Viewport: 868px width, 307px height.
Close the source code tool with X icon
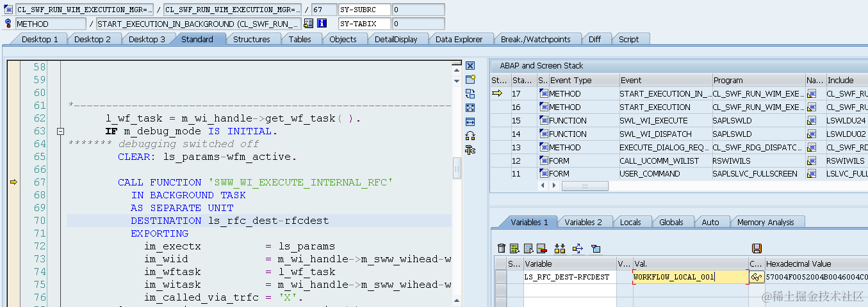[x=470, y=66]
